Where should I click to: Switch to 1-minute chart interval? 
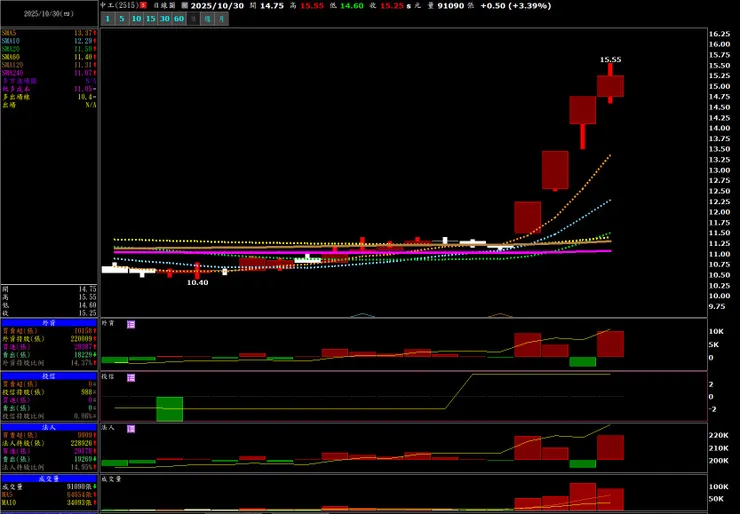click(x=108, y=19)
